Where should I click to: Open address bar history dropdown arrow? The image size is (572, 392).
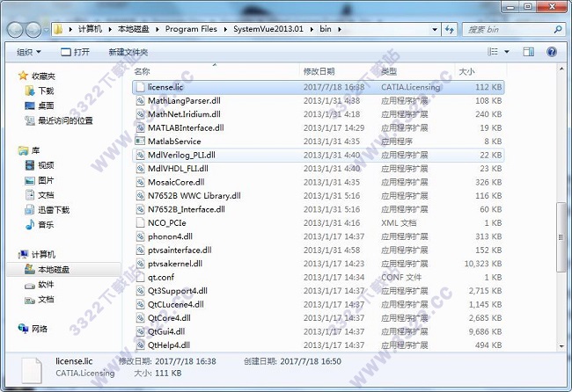tap(435, 30)
